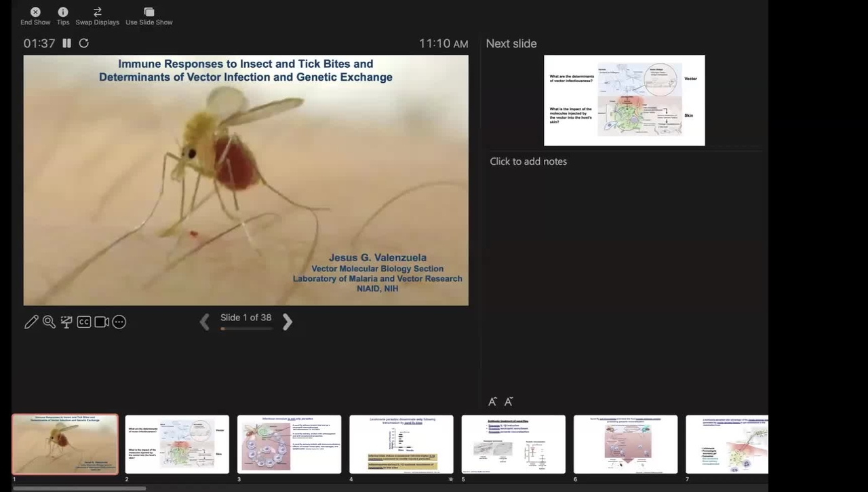This screenshot has height=492, width=868.
Task: Click Use Slide Show button
Action: [x=149, y=12]
